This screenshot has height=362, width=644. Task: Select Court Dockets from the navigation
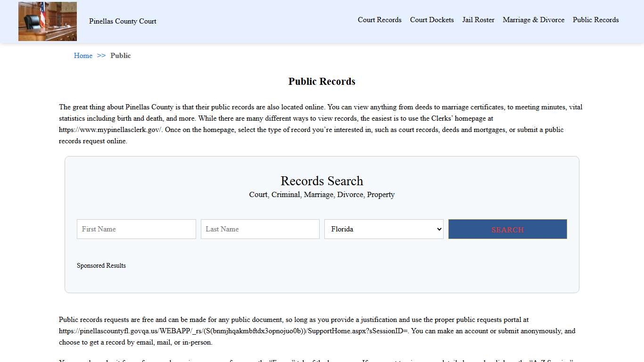pos(432,20)
